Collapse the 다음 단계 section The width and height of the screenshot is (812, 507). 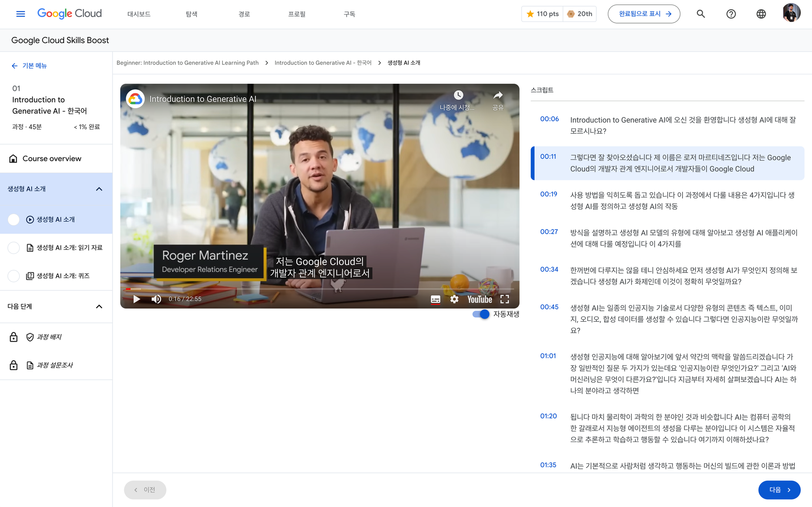click(x=99, y=306)
